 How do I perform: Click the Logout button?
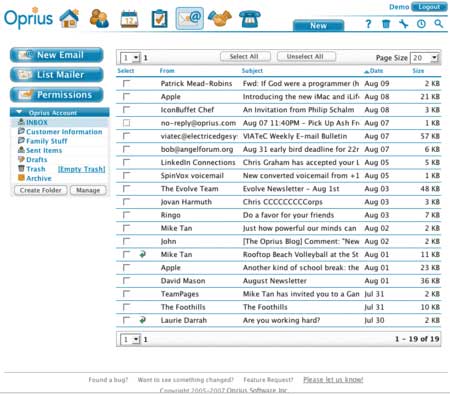429,7
